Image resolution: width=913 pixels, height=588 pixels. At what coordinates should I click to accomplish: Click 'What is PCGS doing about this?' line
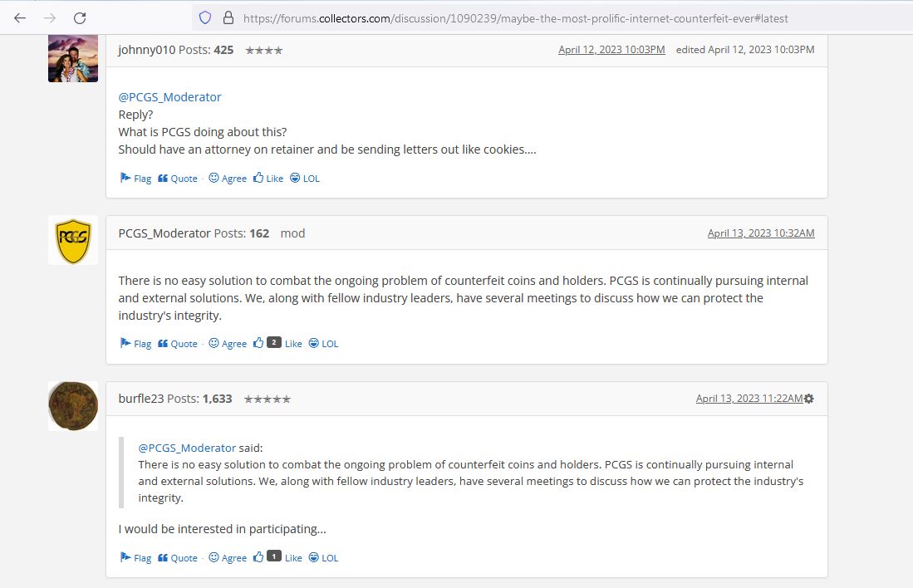(x=203, y=132)
